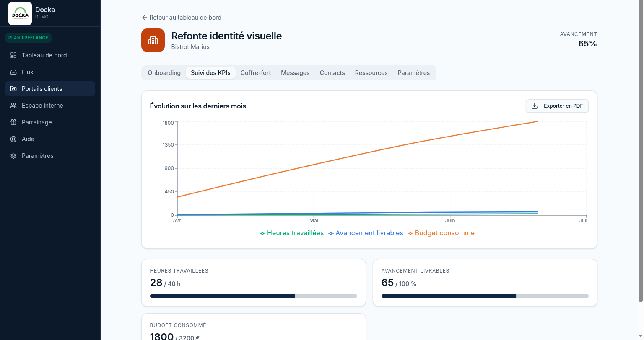
Task: Switch to the Coffre-fort tab
Action: click(x=256, y=73)
